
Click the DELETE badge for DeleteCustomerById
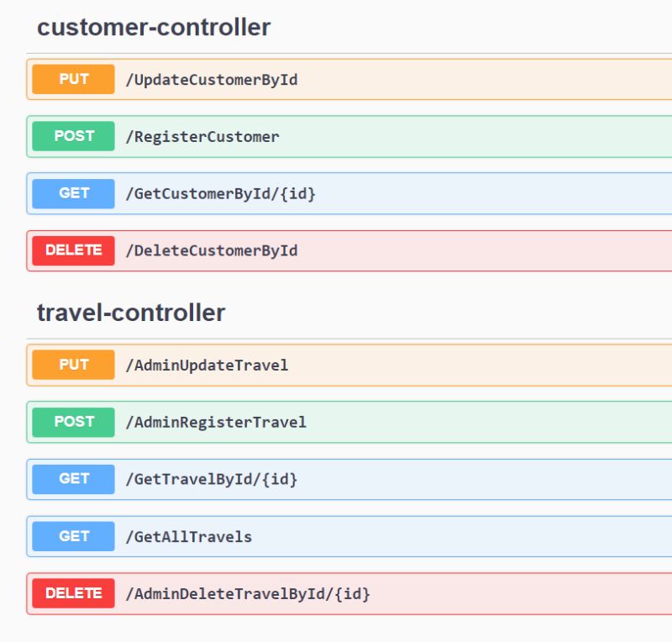(73, 250)
